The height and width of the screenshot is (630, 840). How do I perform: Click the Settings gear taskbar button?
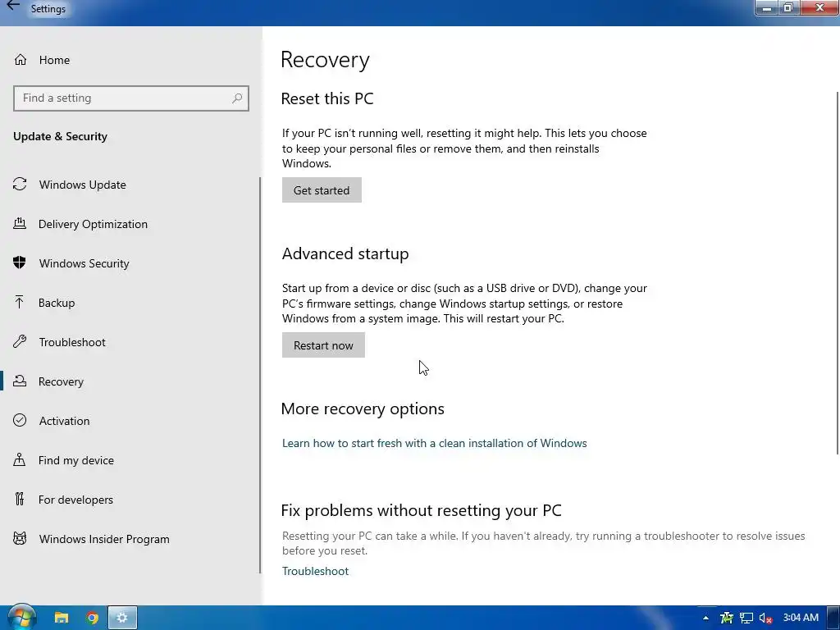tap(122, 618)
